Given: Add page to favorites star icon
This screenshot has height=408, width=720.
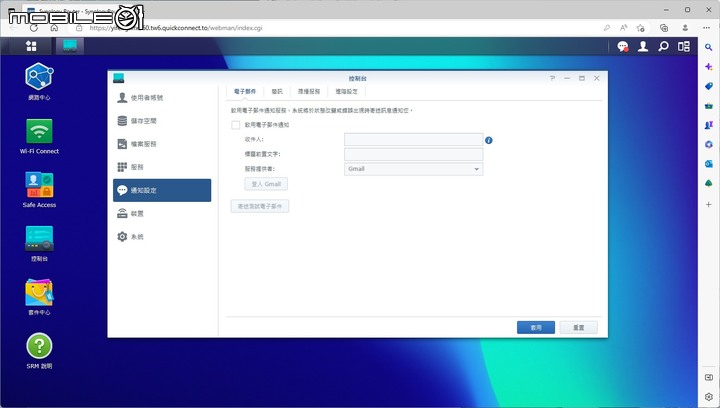Looking at the screenshot, I should tap(641, 28).
